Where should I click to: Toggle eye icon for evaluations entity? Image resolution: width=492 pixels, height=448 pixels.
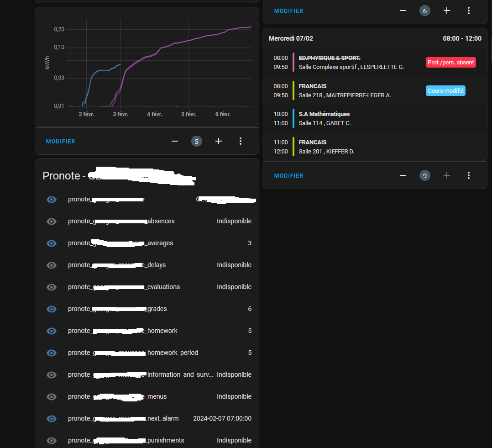pos(52,287)
